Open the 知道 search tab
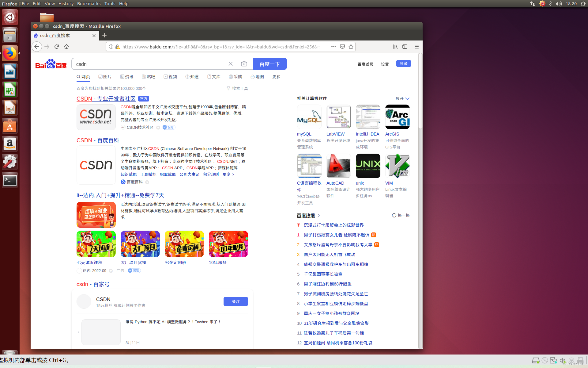The height and width of the screenshot is (368, 588). point(192,77)
